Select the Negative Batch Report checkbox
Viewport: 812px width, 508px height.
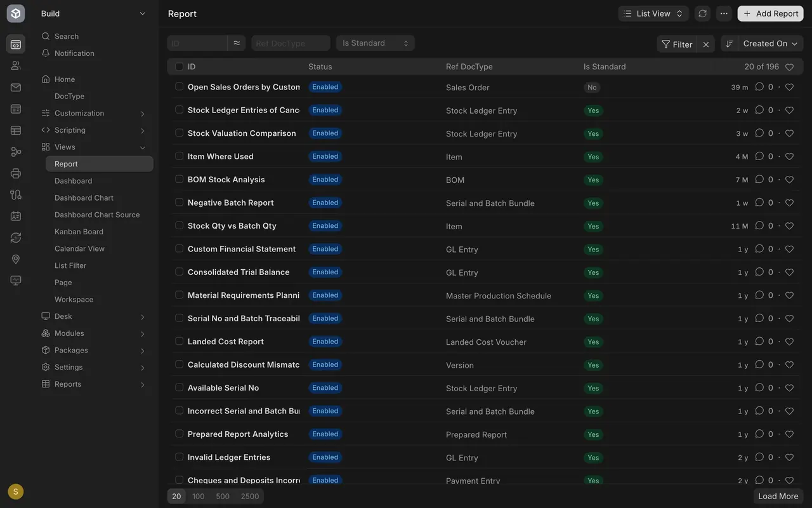180,203
